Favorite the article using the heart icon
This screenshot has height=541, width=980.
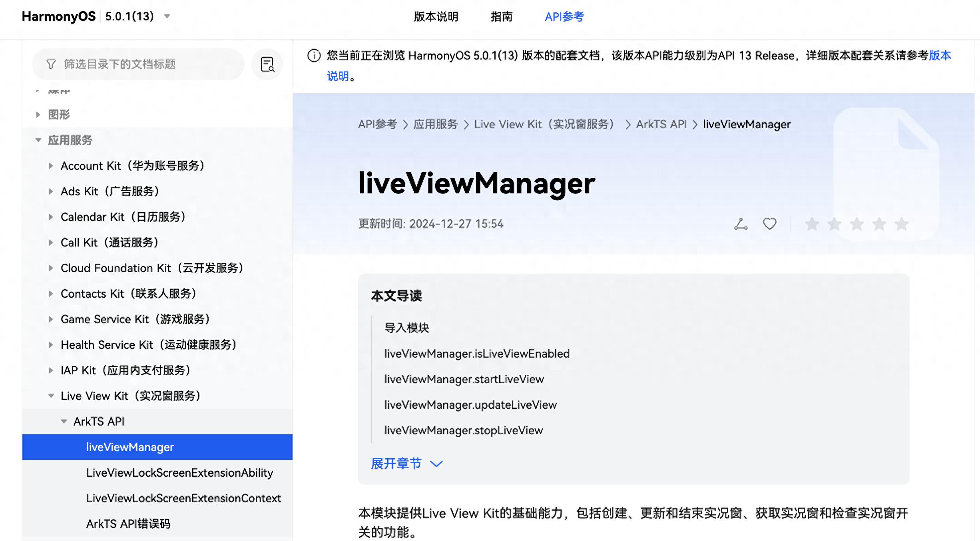769,224
